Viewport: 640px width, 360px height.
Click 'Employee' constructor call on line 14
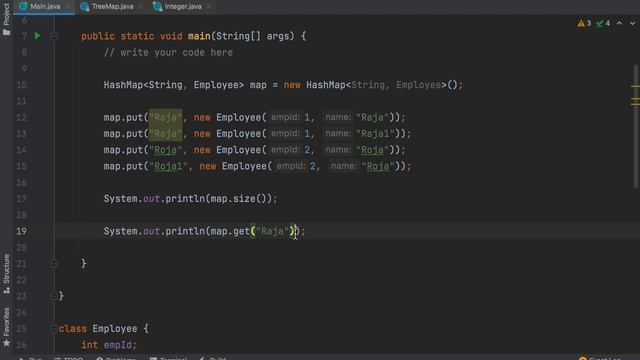[238, 150]
